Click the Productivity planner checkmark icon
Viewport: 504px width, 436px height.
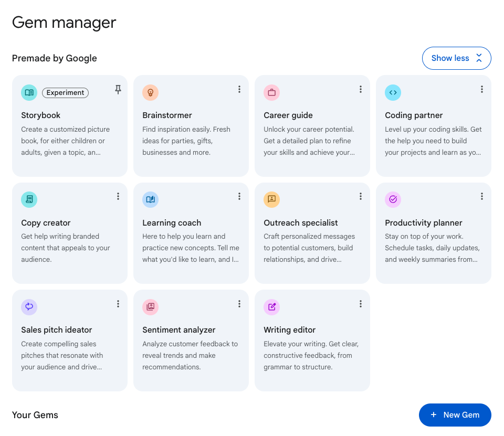pos(393,199)
